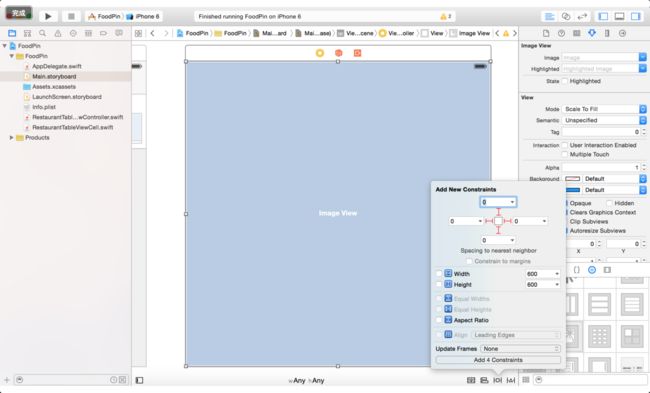Switch to the version editor icon
The image size is (650, 393).
(582, 17)
